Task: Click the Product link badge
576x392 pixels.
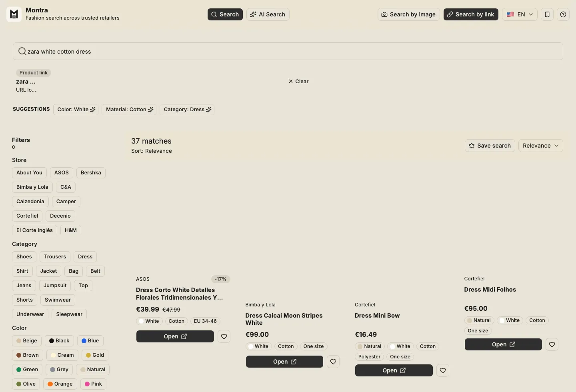Action: 34,73
